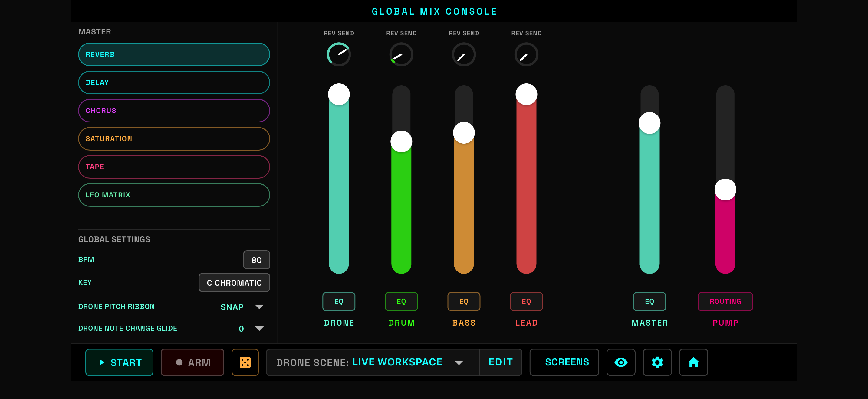Viewport: 868px width, 399px height.
Task: Toggle the ARM record button
Action: pyautogui.click(x=192, y=362)
